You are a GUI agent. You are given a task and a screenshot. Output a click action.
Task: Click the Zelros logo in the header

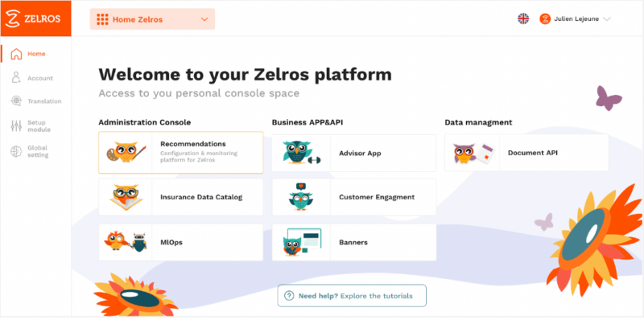click(35, 18)
